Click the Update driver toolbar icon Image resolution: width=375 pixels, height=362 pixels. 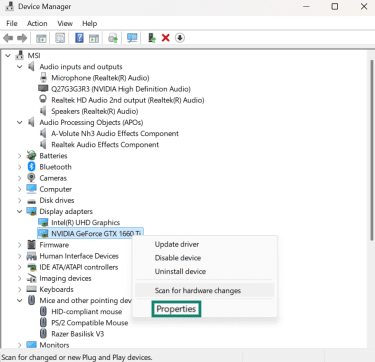(113, 38)
